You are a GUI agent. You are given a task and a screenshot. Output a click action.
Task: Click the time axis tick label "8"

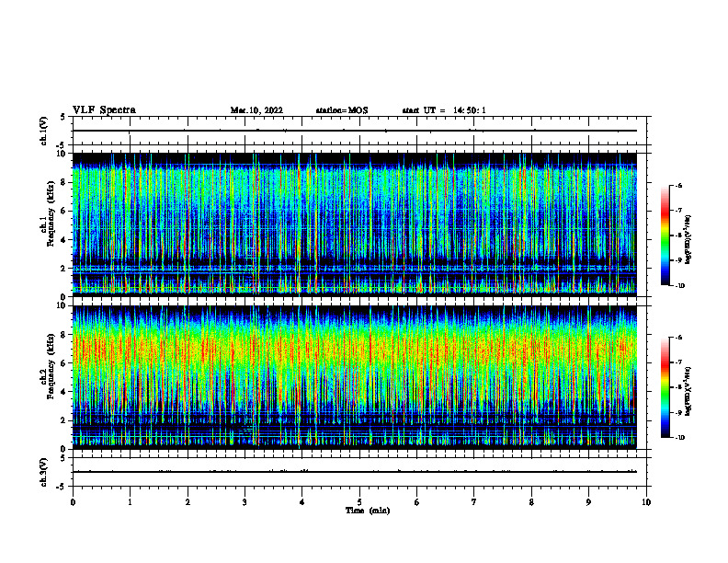click(x=531, y=502)
